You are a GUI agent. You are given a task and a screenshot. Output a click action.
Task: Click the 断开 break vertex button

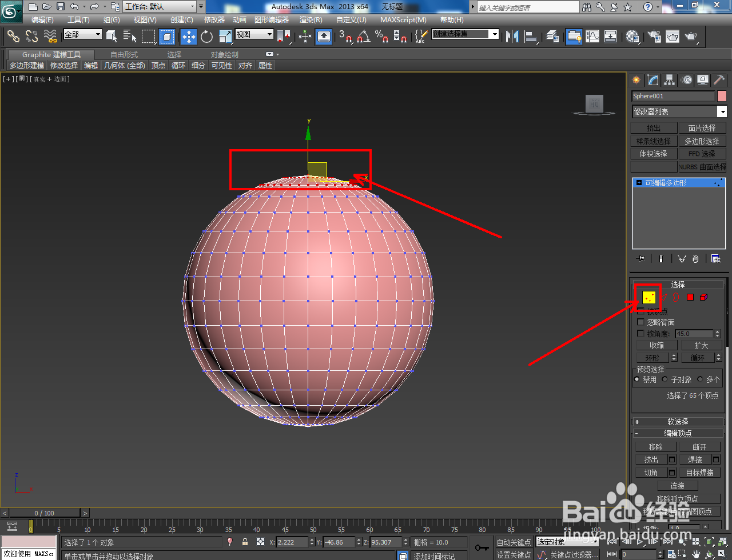699,447
